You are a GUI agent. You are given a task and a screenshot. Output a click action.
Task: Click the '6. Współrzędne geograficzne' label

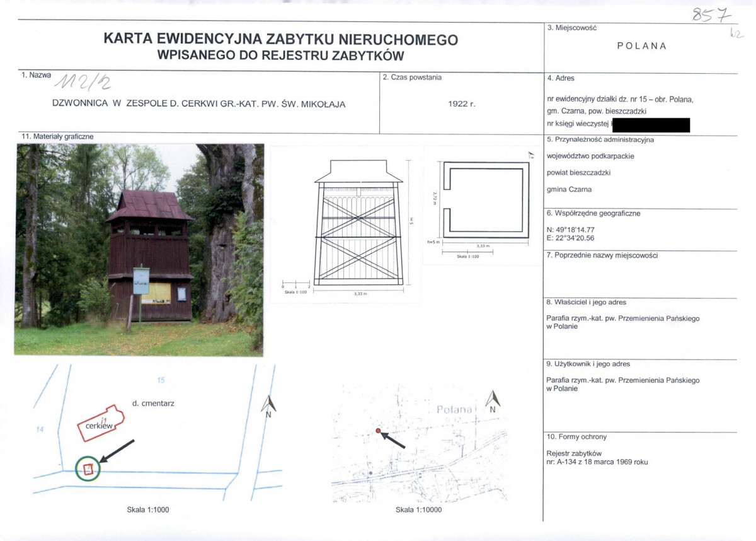coord(593,213)
